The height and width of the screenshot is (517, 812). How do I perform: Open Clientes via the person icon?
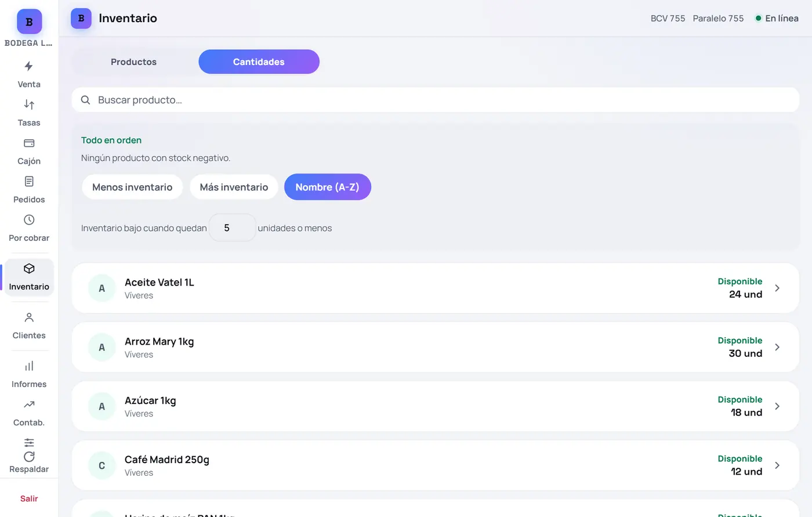pyautogui.click(x=29, y=317)
